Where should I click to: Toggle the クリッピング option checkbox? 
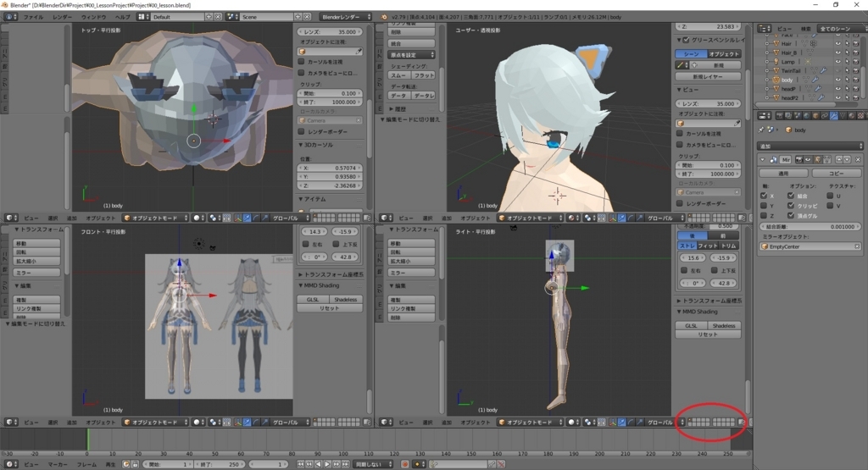click(791, 206)
